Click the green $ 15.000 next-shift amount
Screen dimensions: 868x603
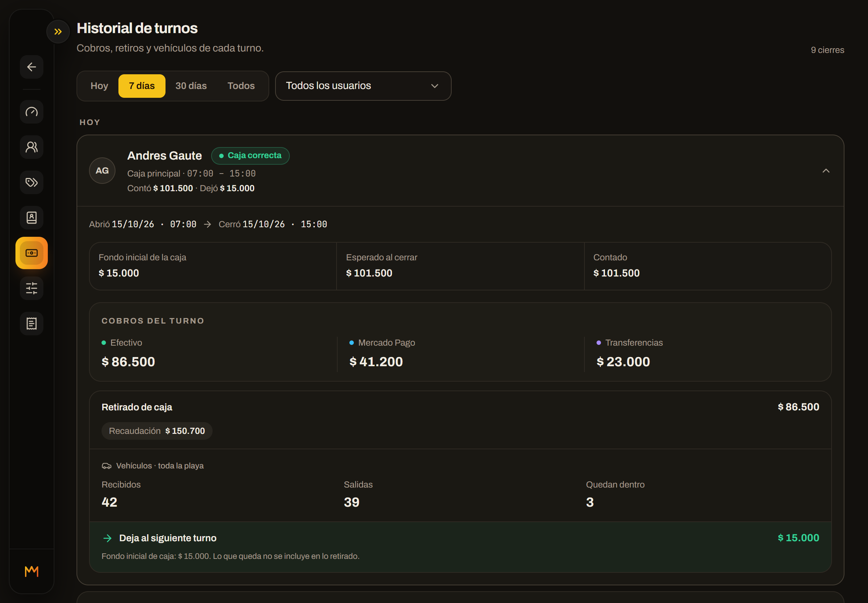click(798, 538)
